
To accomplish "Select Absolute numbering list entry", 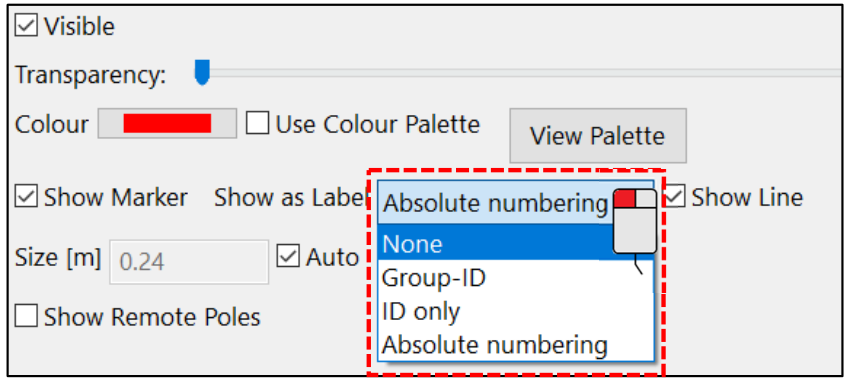I will point(515,345).
